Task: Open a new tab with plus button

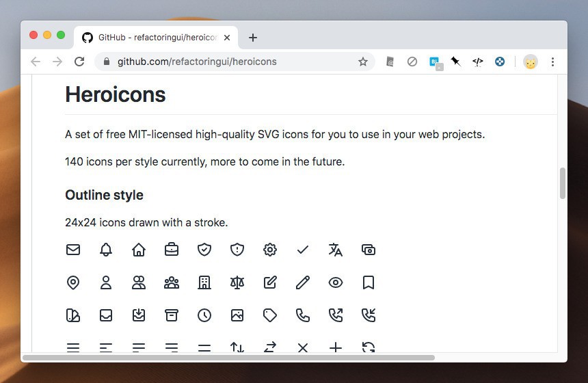Action: (x=253, y=38)
